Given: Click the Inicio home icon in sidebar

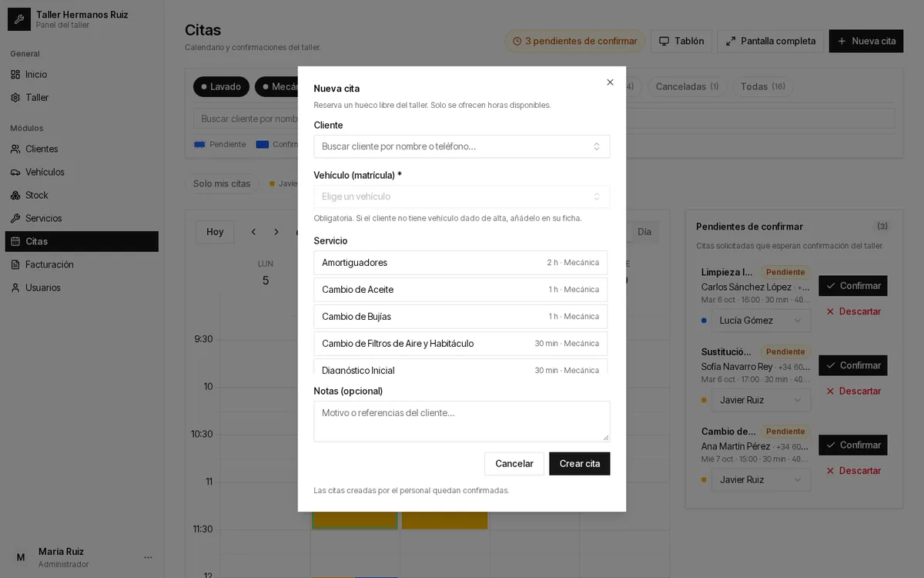Looking at the screenshot, I should pyautogui.click(x=15, y=75).
